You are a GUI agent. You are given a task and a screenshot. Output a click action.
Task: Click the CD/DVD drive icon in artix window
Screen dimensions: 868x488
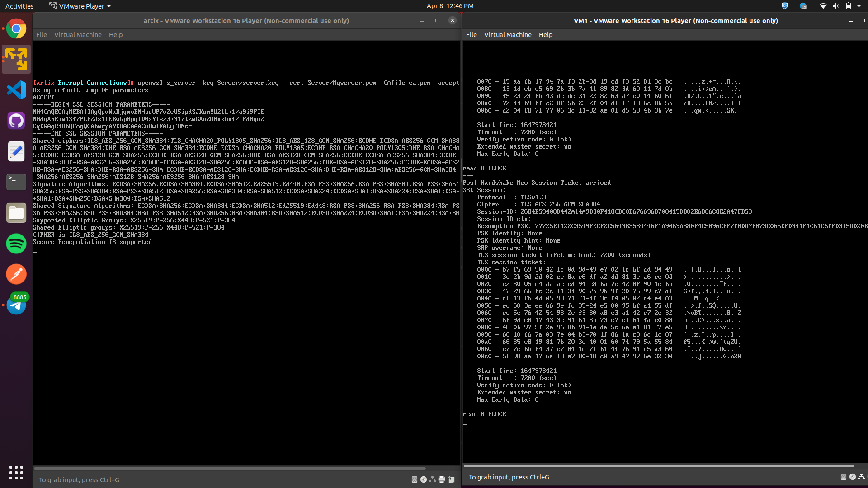[424, 479]
